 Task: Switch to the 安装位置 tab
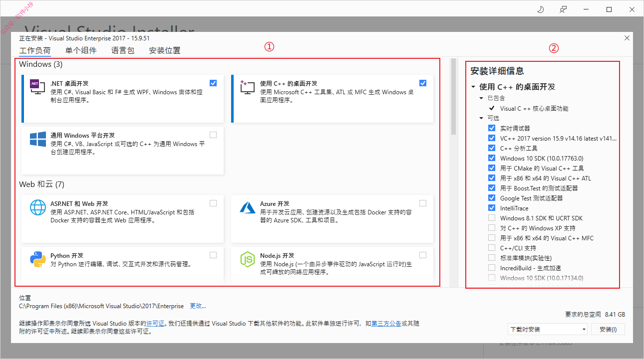pos(165,50)
